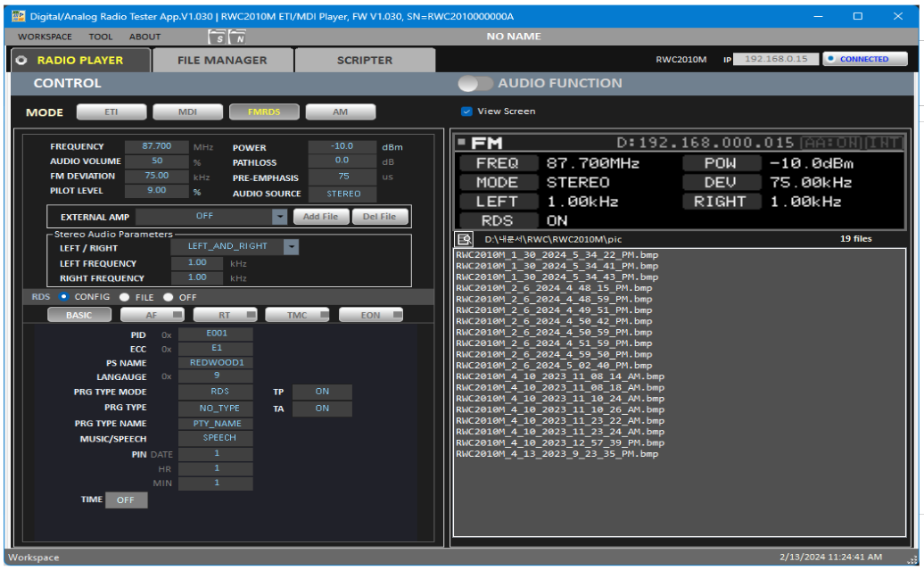The width and height of the screenshot is (924, 570).
Task: Toggle the Audio Function switch
Action: point(475,83)
